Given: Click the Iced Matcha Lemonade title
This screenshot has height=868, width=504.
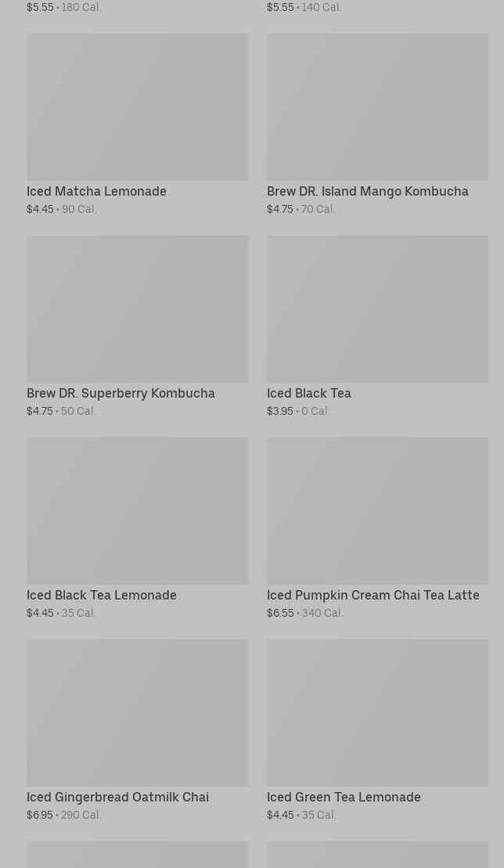Looking at the screenshot, I should (x=96, y=192).
